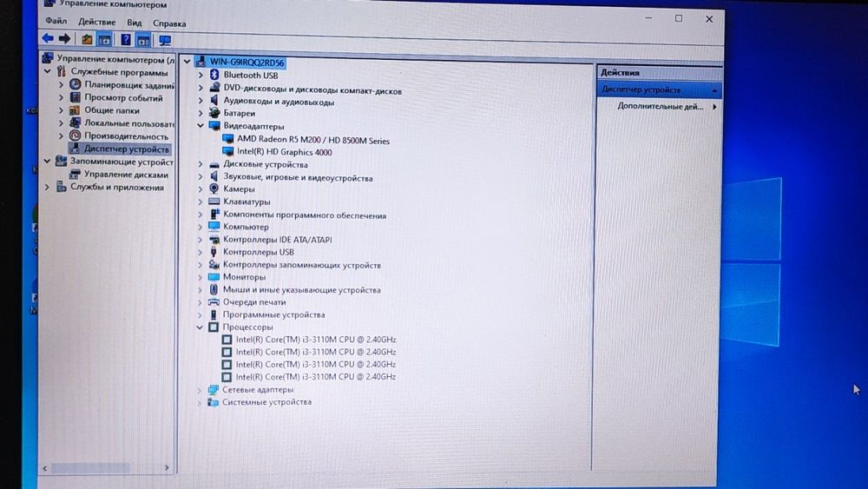Select Просмотр событий in left tree
The image size is (868, 489).
[x=123, y=98]
